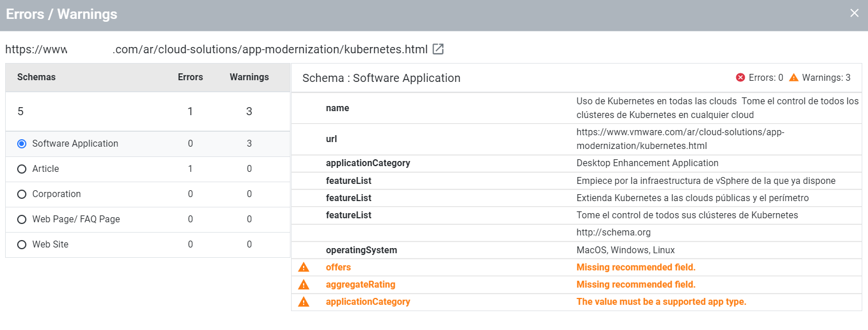868x330 pixels.
Task: Click the url property label
Action: [x=331, y=139]
